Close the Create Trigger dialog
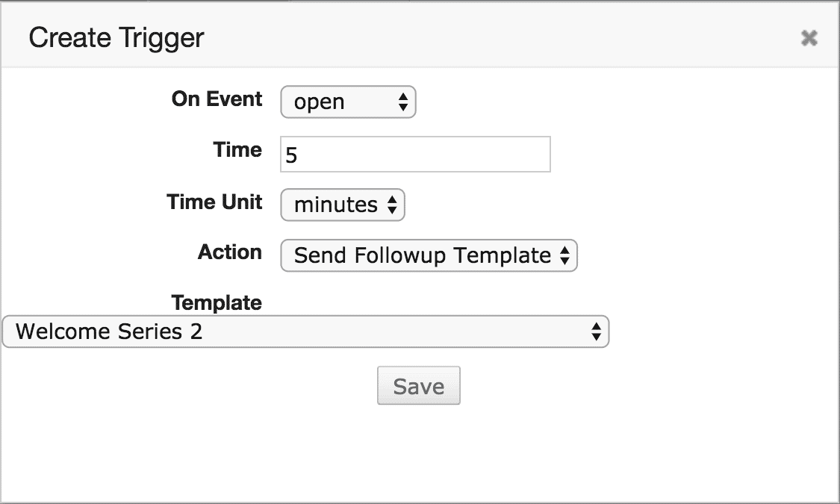 click(x=809, y=38)
